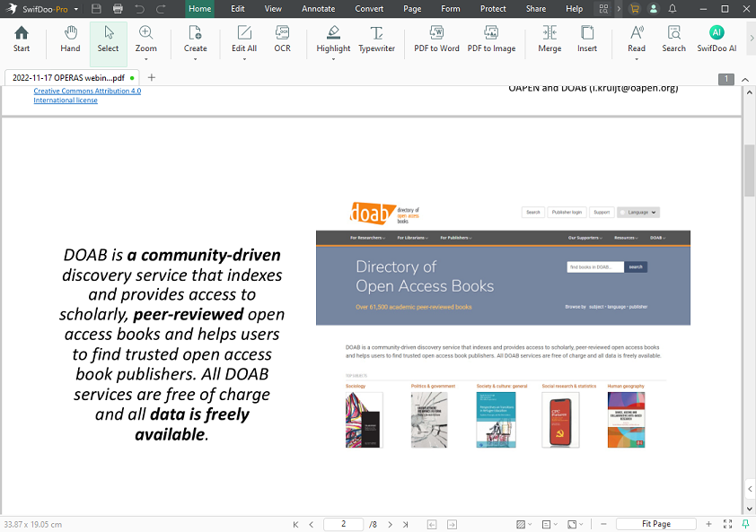Click the Redo arrow
The width and height of the screenshot is (756, 532).
161,9
